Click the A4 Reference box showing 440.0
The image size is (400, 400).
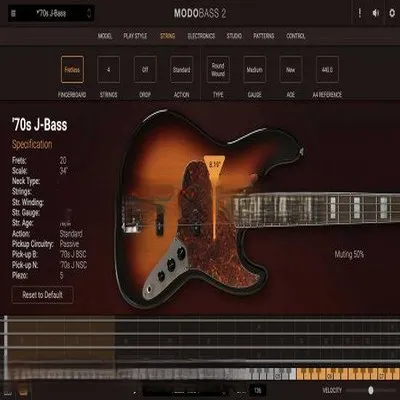pyautogui.click(x=327, y=70)
